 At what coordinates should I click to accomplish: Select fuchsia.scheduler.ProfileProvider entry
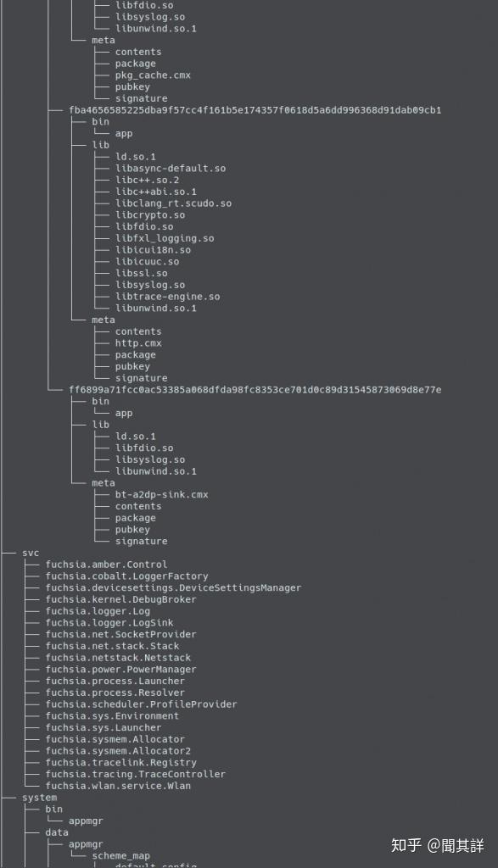point(142,704)
